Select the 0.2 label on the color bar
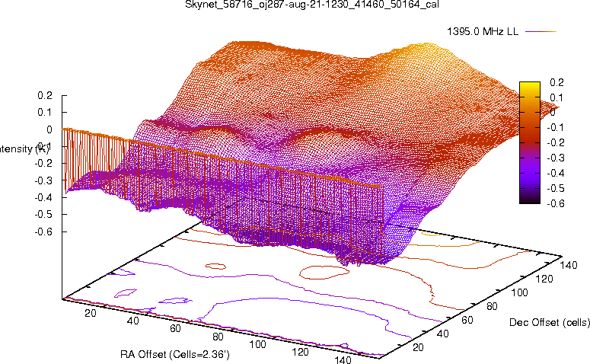This screenshot has width=590, height=364. [x=557, y=82]
